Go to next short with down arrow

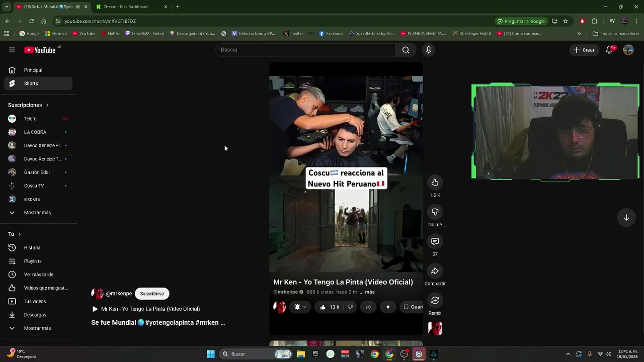pyautogui.click(x=626, y=218)
